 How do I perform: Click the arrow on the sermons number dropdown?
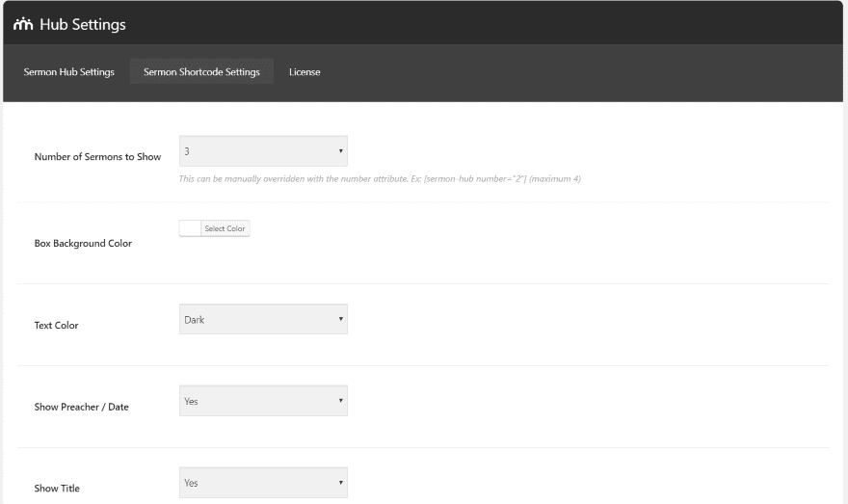click(340, 151)
